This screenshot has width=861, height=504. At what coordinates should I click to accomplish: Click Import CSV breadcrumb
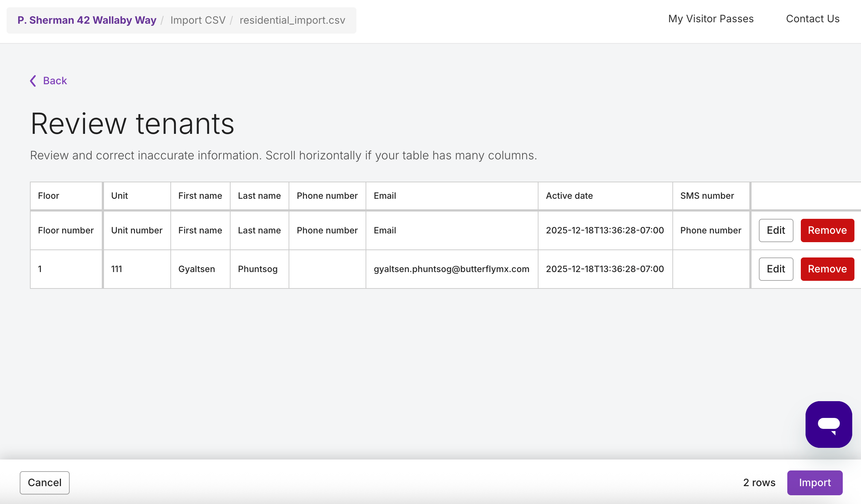[198, 20]
